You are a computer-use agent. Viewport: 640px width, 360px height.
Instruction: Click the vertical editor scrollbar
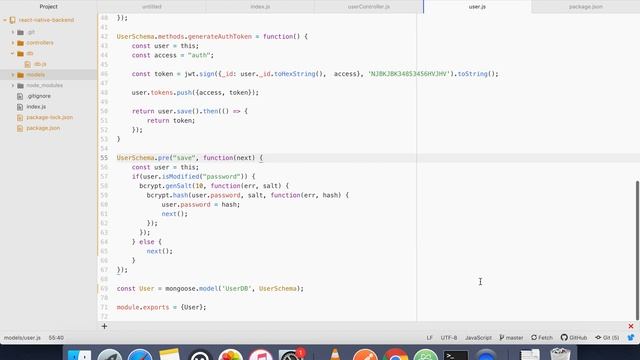click(x=637, y=250)
